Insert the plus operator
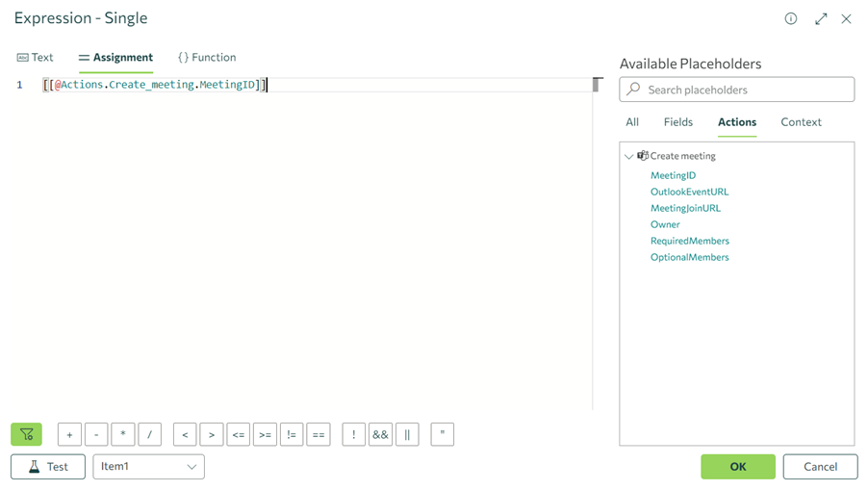 point(69,435)
